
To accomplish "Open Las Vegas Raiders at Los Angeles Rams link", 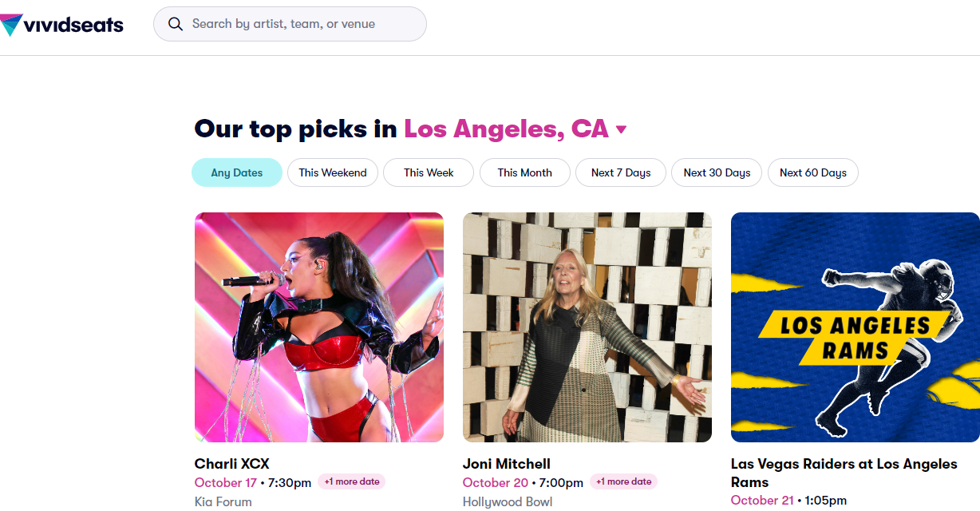I will (844, 473).
